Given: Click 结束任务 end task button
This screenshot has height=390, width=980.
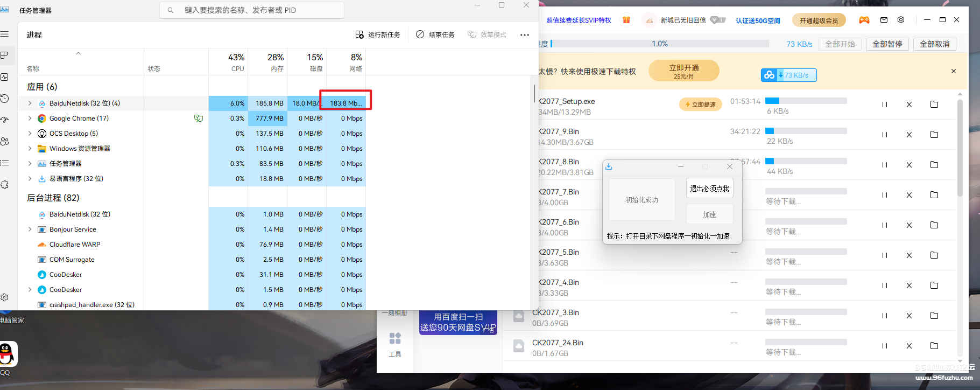Looking at the screenshot, I should [435, 34].
